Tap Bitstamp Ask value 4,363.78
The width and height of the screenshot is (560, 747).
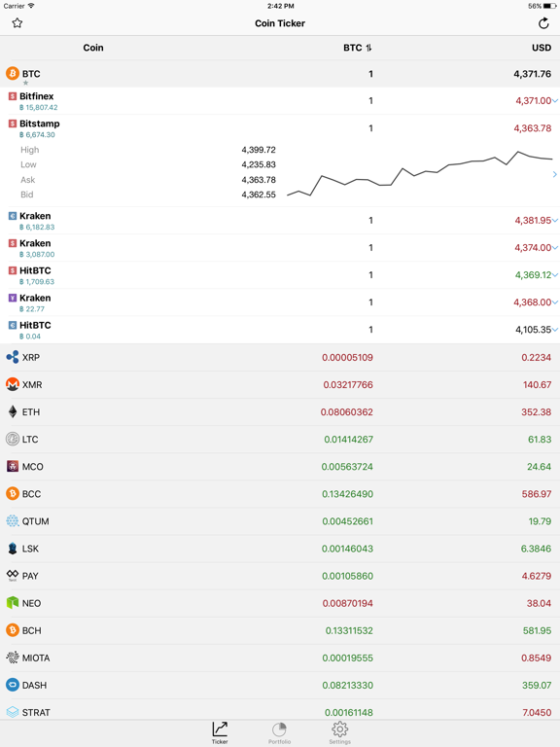pyautogui.click(x=259, y=180)
